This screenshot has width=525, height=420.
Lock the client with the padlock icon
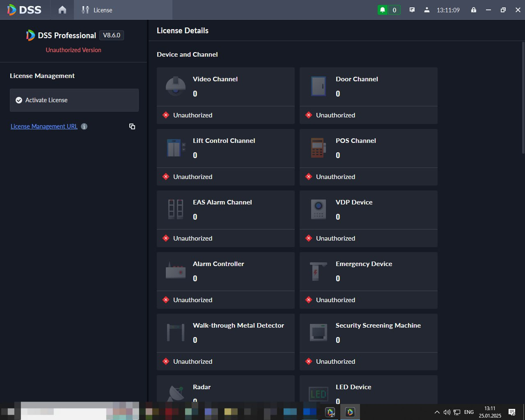[x=474, y=10]
